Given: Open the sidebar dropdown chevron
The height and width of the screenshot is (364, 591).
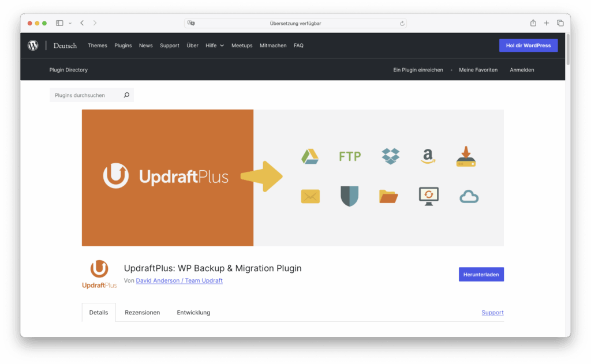Looking at the screenshot, I should point(70,23).
